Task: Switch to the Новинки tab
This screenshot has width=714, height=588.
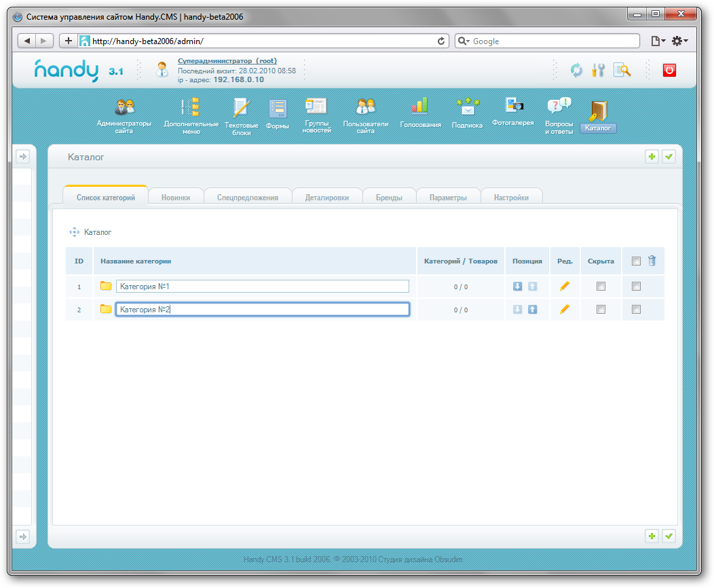Action: coord(176,198)
